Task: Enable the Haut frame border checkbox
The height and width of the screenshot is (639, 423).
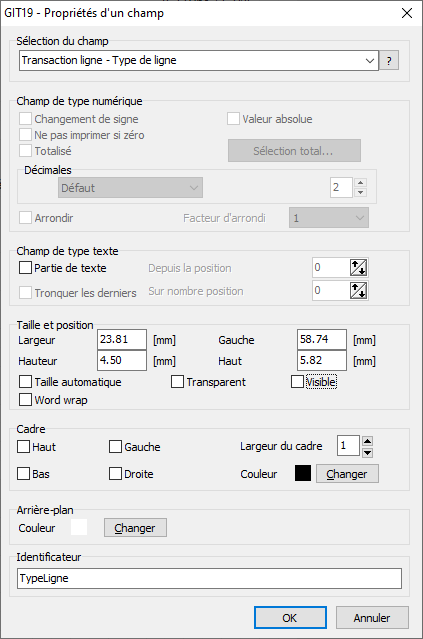Action: (x=23, y=447)
